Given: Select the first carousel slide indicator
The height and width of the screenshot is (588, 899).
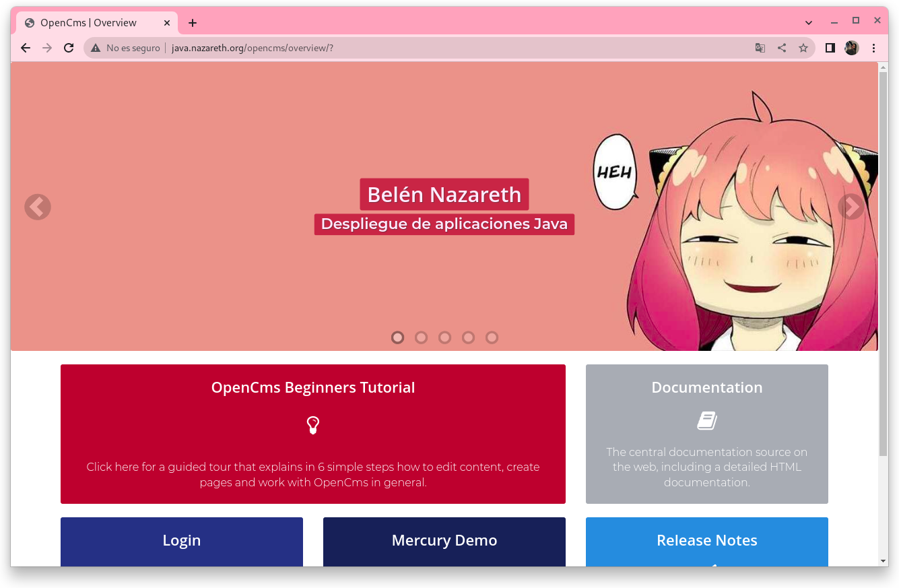Looking at the screenshot, I should [397, 337].
